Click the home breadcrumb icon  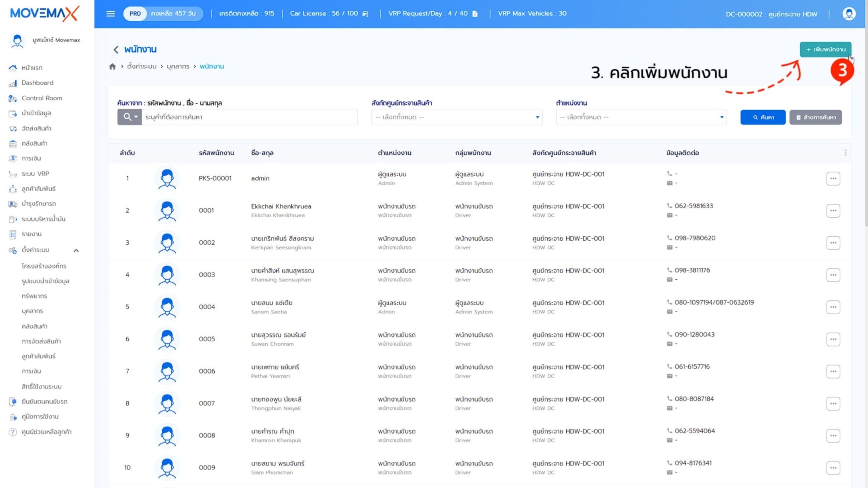point(112,67)
